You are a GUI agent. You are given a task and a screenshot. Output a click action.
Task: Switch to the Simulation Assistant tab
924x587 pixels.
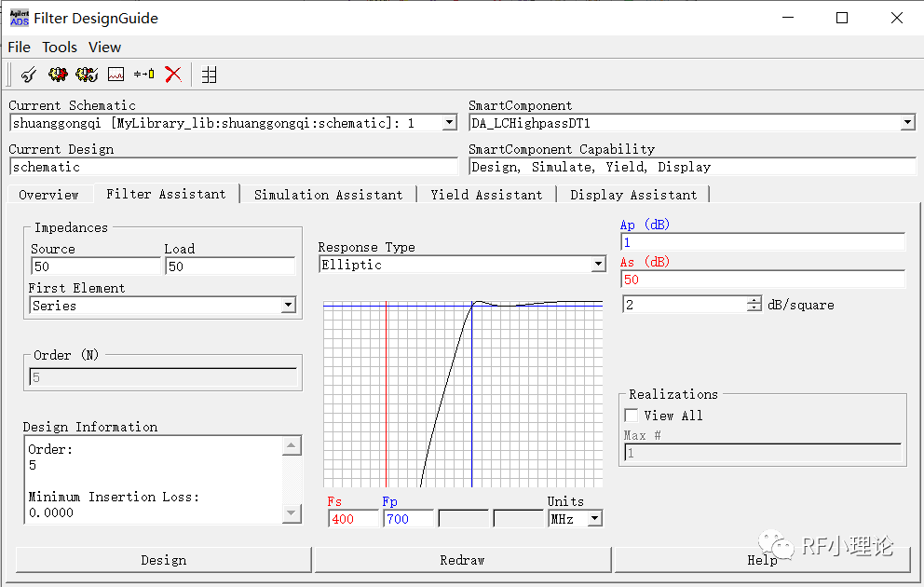point(328,195)
